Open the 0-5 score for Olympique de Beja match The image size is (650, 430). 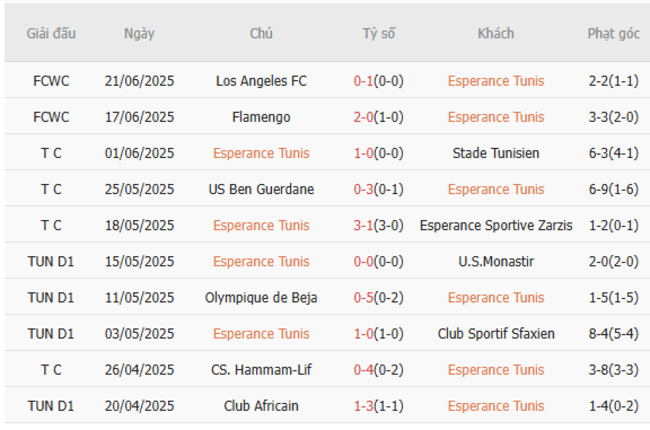tap(364, 297)
